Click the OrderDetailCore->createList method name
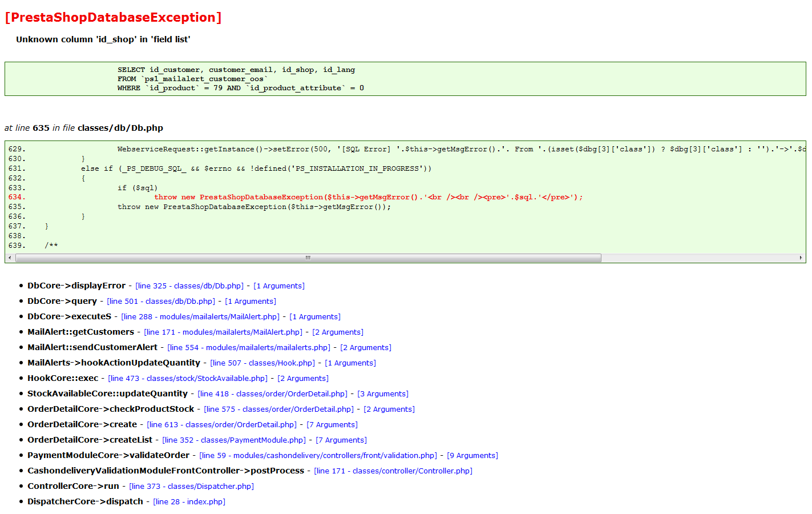This screenshot has height=514, width=812. [x=90, y=440]
